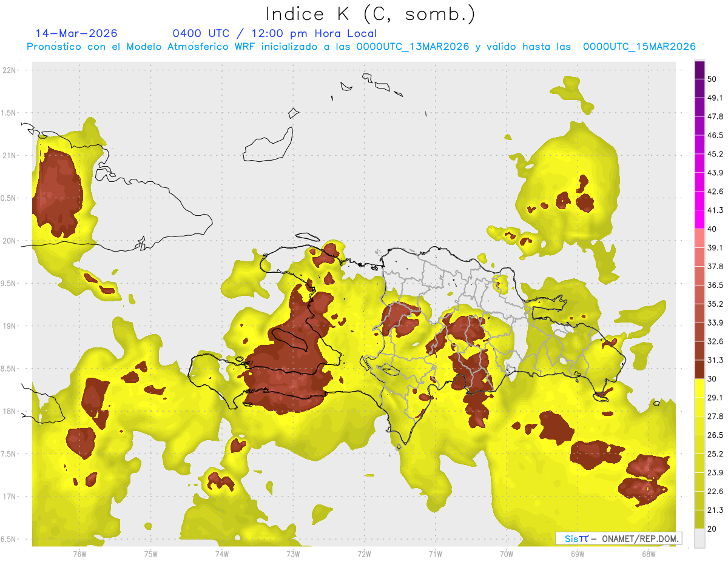Click the latitude axis label "19N"

(x=10, y=326)
